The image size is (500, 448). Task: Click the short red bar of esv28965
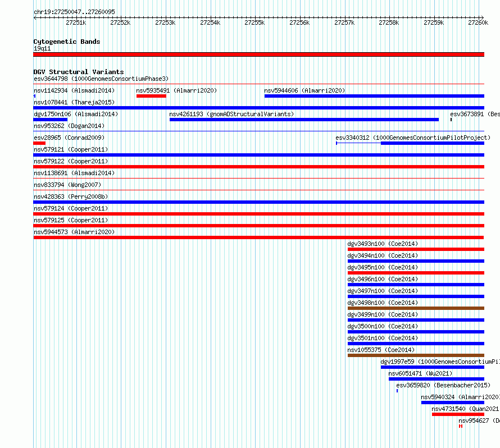point(39,143)
